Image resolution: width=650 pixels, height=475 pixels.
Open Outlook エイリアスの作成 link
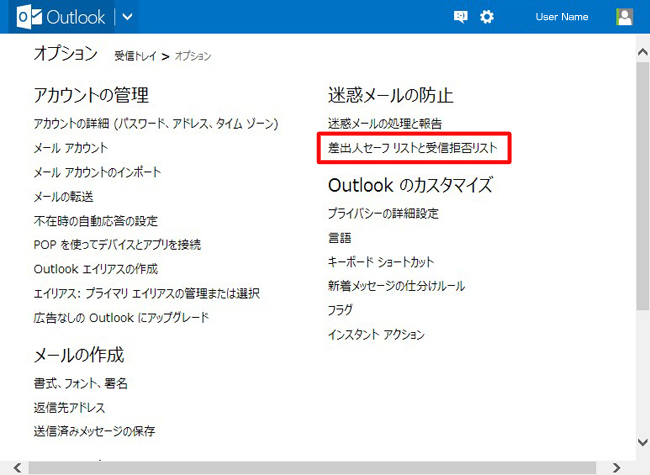pos(95,269)
